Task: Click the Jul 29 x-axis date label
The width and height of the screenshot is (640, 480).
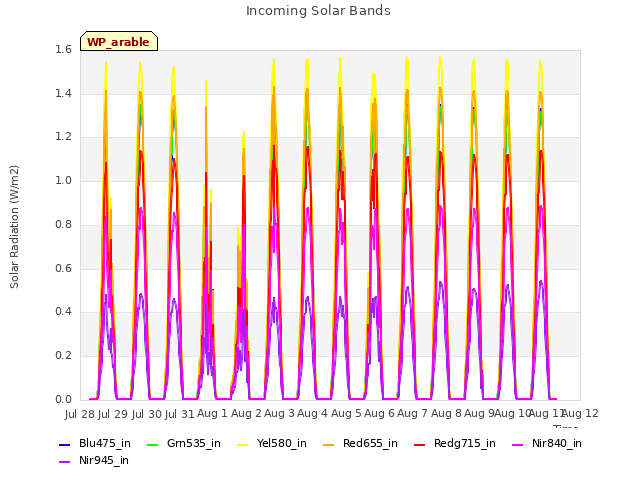Action: pyautogui.click(x=113, y=414)
